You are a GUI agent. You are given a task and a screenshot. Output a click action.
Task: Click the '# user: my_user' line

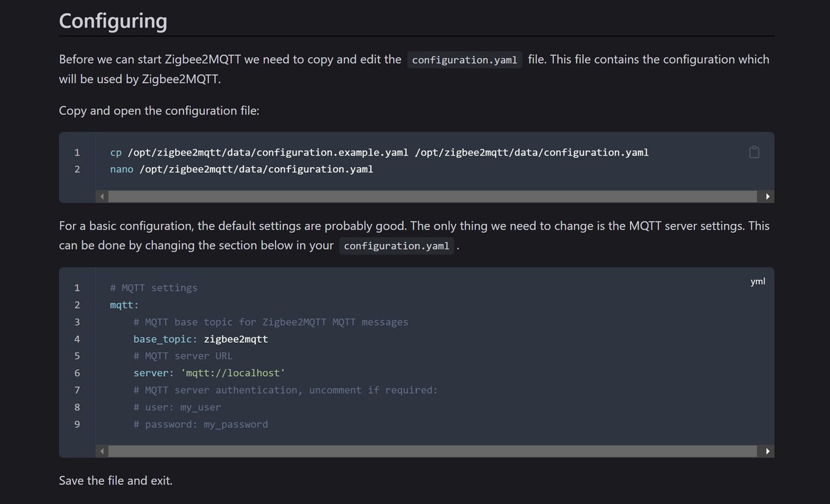pos(177,407)
